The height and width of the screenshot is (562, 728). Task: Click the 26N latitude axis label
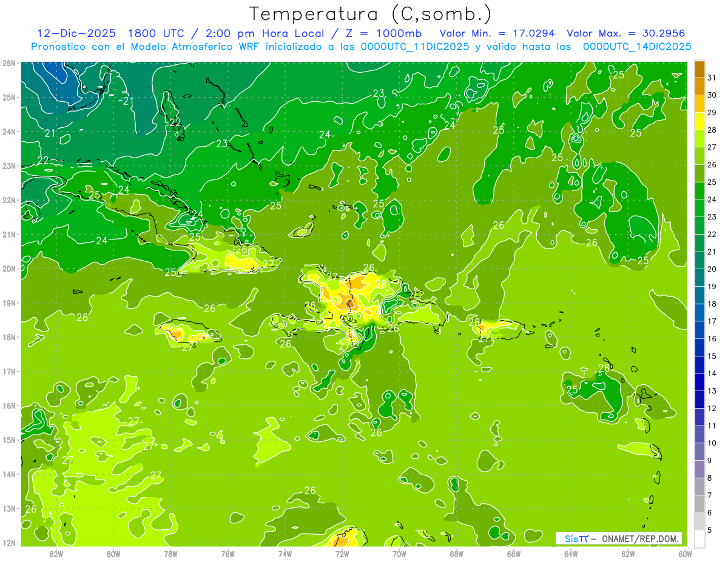point(8,63)
